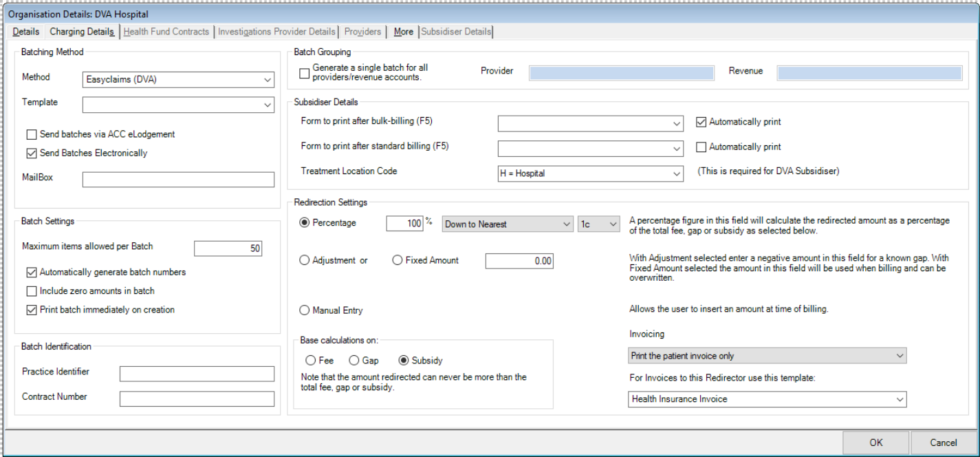Click the Provider field in Batch Grouping
Image resolution: width=980 pixels, height=457 pixels.
click(x=622, y=73)
